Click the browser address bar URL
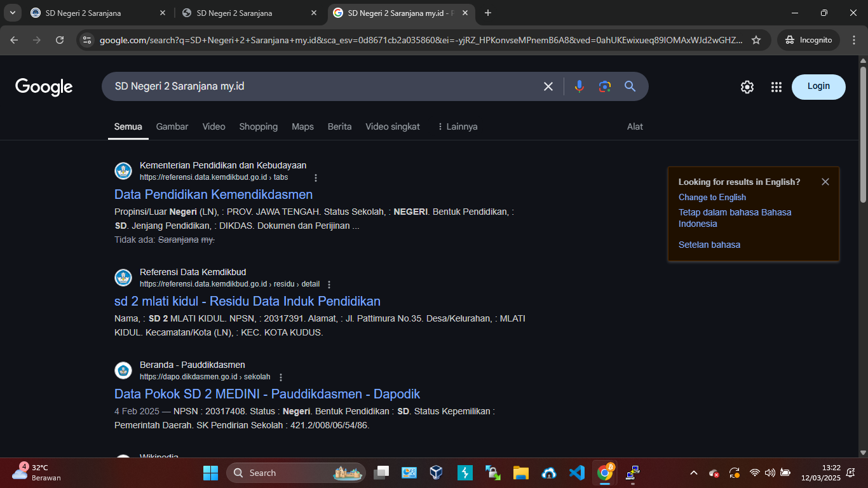Viewport: 868px width, 488px height. pyautogui.click(x=421, y=40)
